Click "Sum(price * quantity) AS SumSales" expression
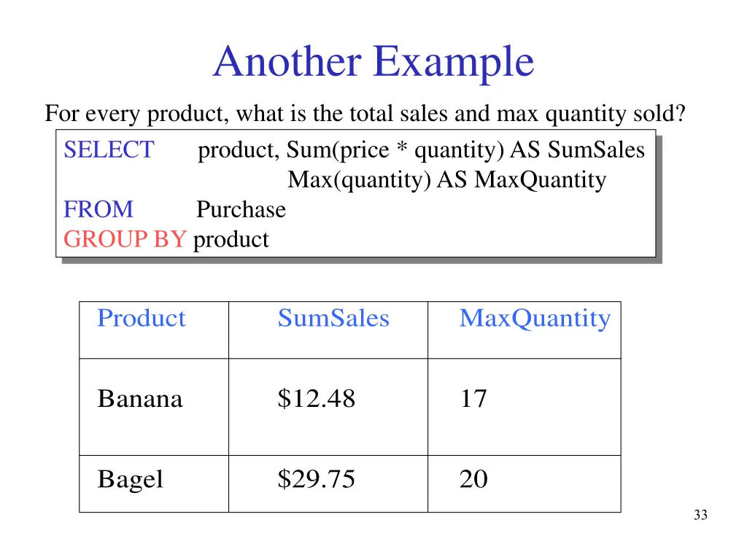Screen dimensions: 747x560 [465, 150]
